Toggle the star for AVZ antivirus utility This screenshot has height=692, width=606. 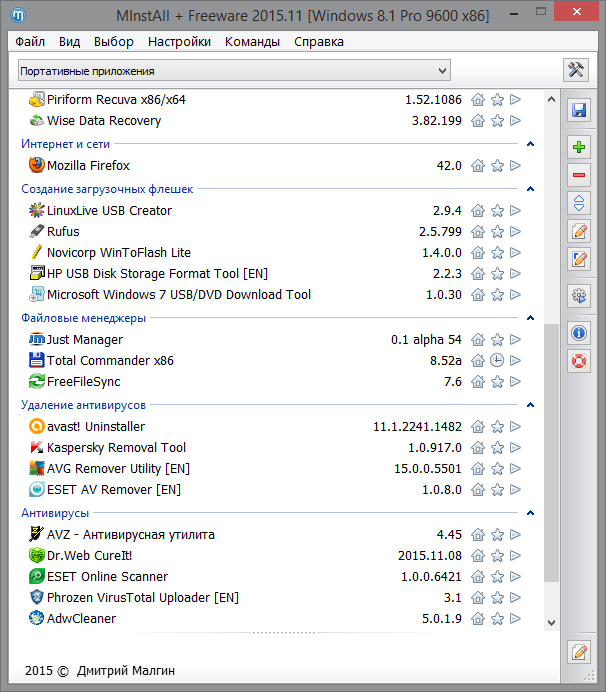497,535
